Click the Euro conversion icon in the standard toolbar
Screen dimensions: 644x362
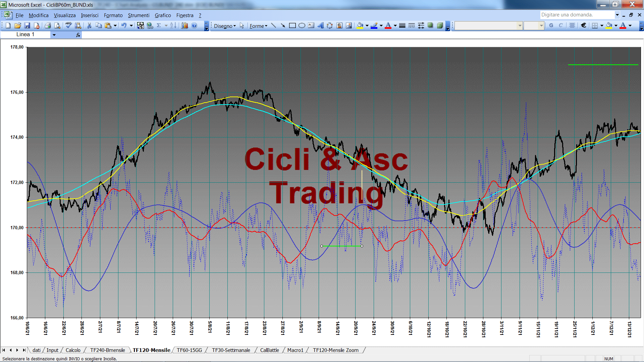pos(141,25)
